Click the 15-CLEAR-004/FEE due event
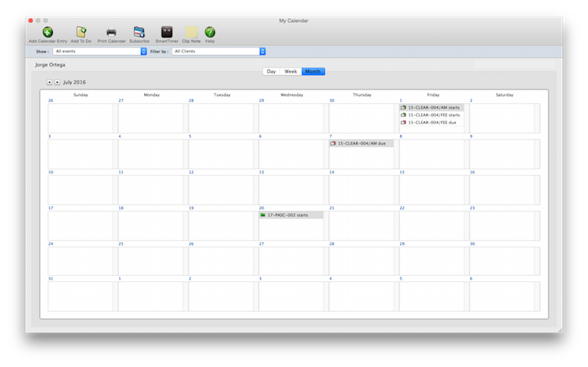The width and height of the screenshot is (588, 367). [432, 123]
